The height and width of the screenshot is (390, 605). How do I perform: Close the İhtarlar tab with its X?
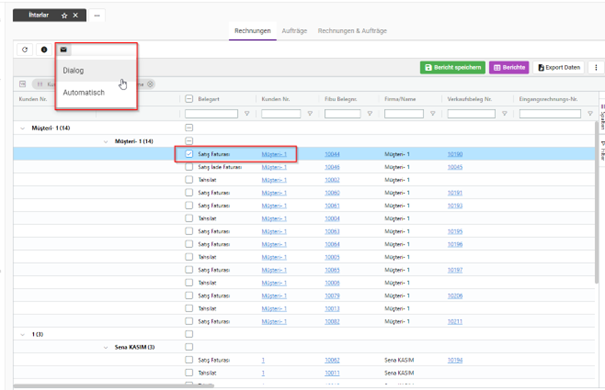(76, 15)
